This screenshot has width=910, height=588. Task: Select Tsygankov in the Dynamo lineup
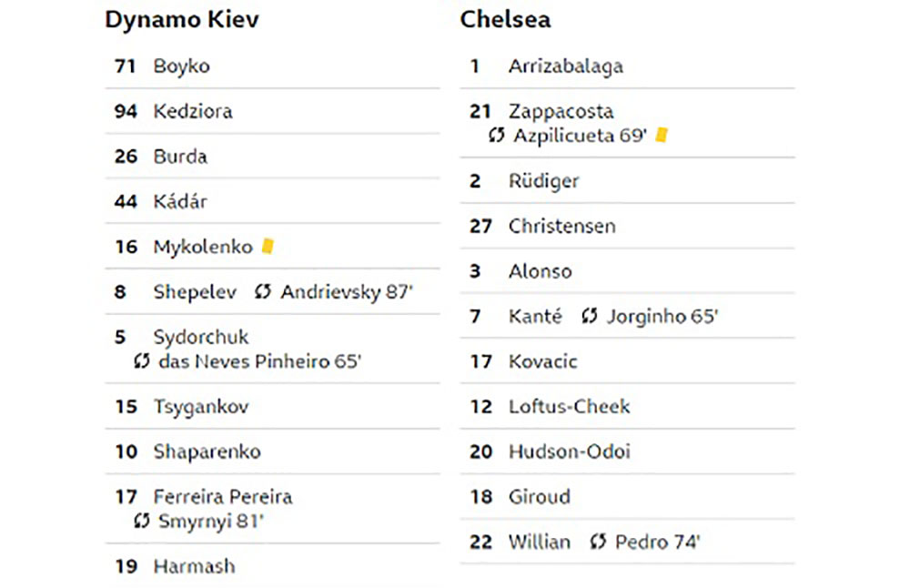tap(272, 406)
